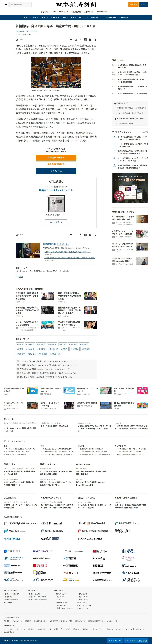Expand the マーケット navigation dropdown
Viewport: 152px width, 644px height.
56,17
